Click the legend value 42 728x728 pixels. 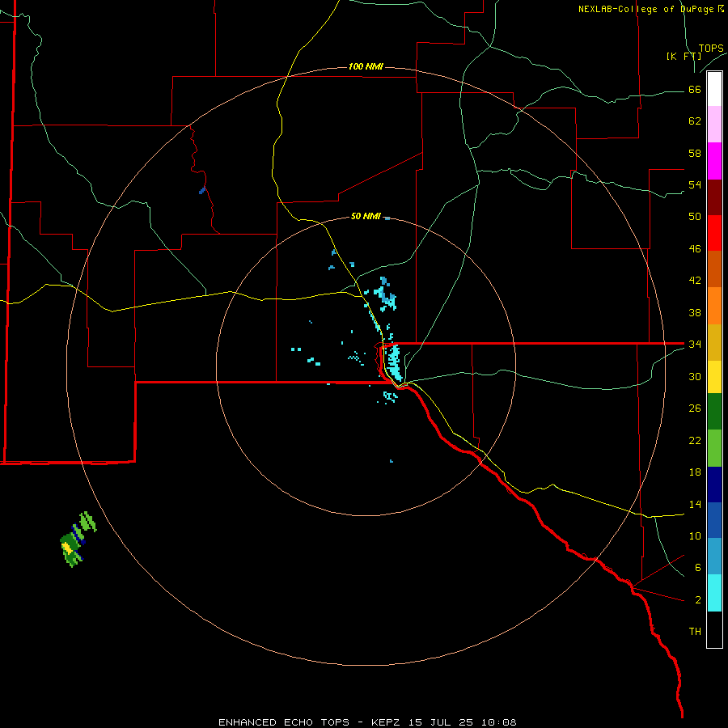pos(695,281)
